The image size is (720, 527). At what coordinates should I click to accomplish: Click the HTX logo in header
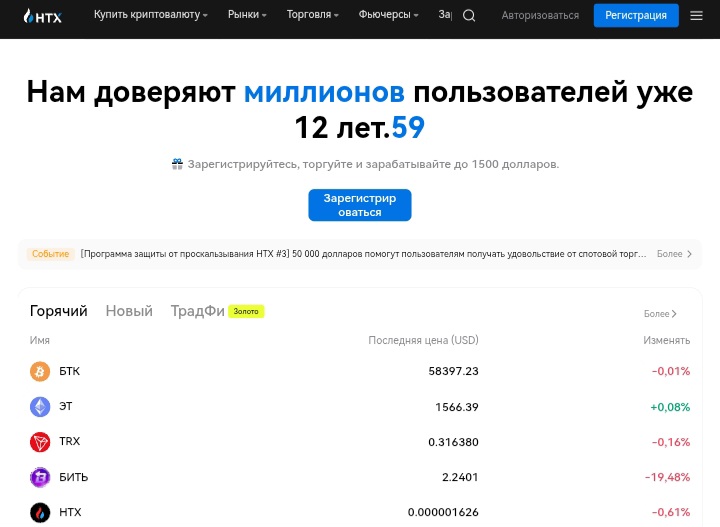42,16
